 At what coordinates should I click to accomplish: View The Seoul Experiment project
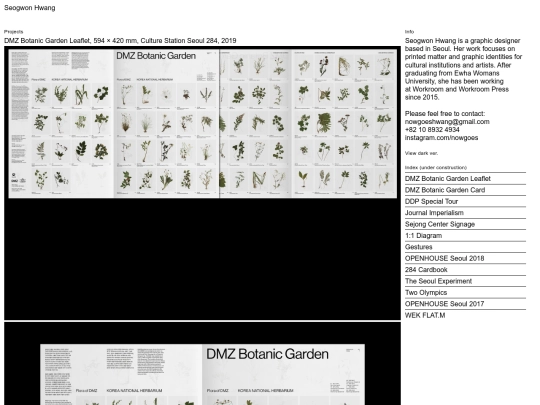tap(438, 281)
